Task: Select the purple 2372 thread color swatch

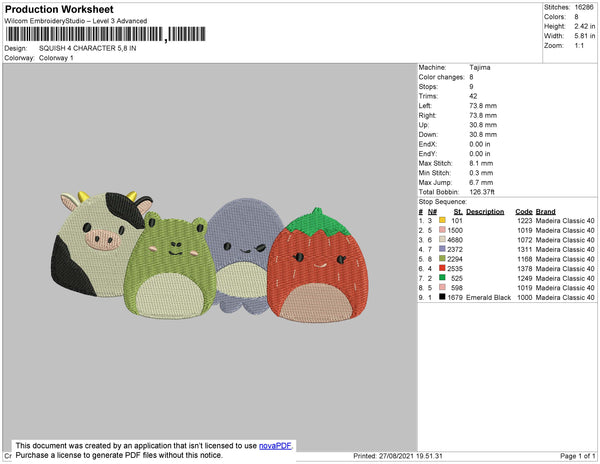Action: point(442,249)
